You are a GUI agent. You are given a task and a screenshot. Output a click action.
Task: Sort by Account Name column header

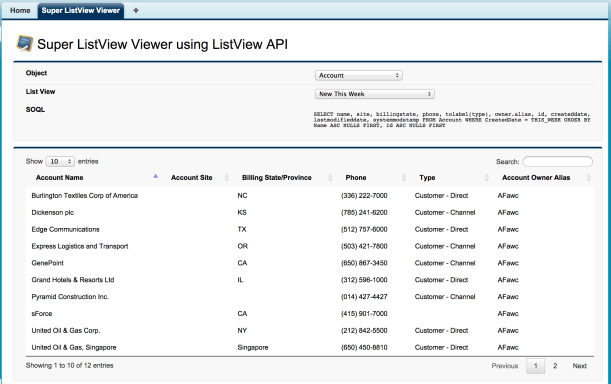(x=60, y=178)
